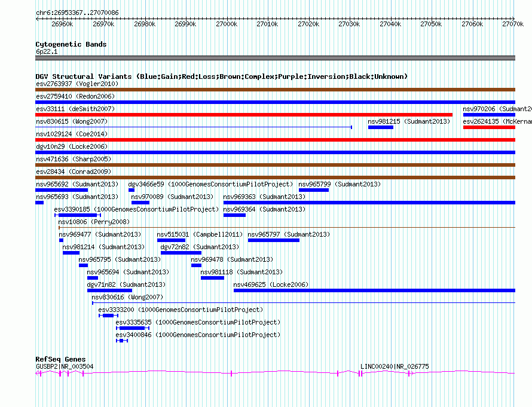Screen dimensions: 532x407
Task: Select the blue bar under nsv981118
Action: [x=213, y=278]
